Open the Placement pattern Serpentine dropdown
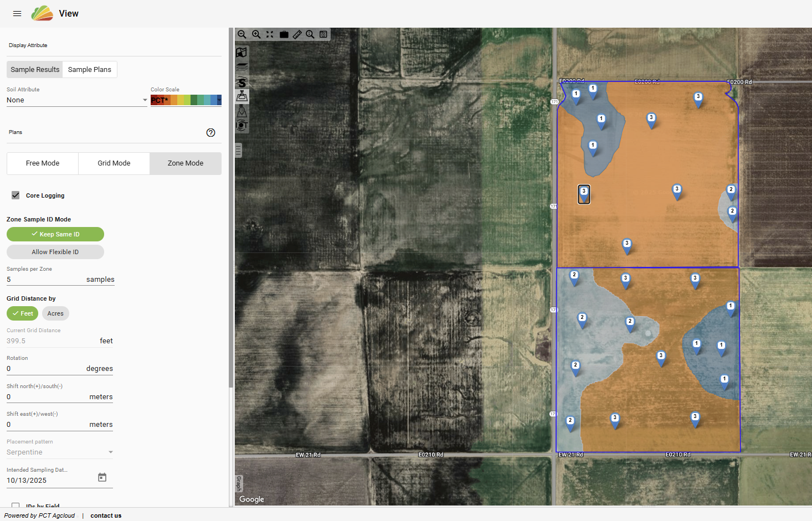The image size is (812, 521). pos(60,452)
